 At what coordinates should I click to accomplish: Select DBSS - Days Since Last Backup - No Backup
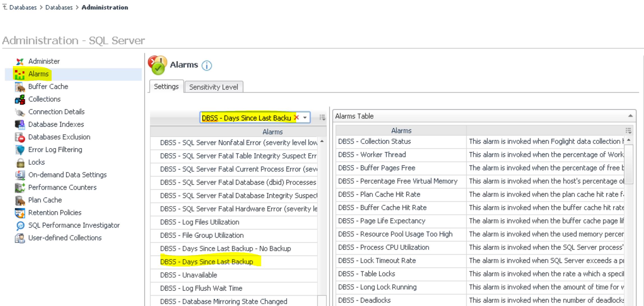pos(234,249)
